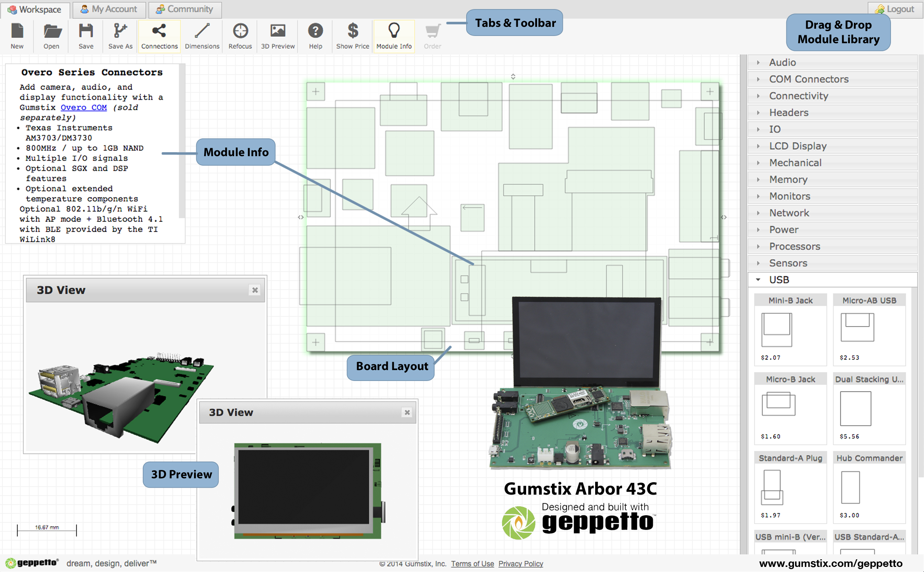Image resolution: width=924 pixels, height=572 pixels.
Task: Select the USB Standard-A... module
Action: pos(869,543)
